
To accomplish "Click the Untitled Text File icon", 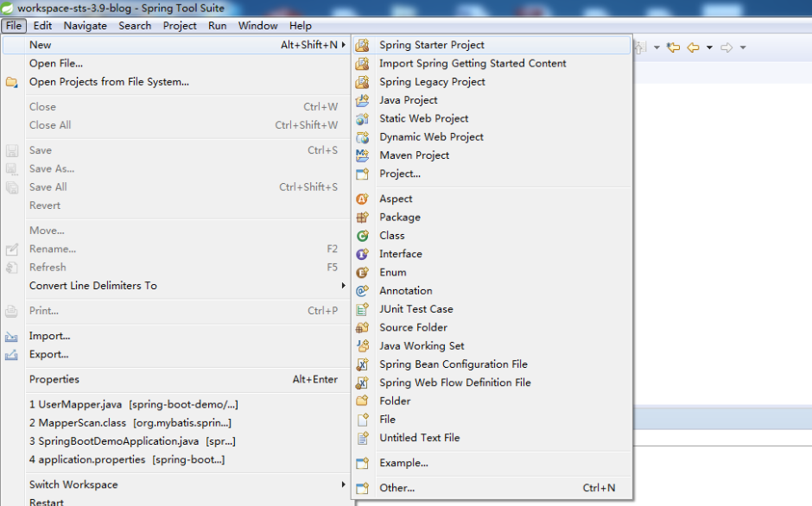I will (x=363, y=438).
